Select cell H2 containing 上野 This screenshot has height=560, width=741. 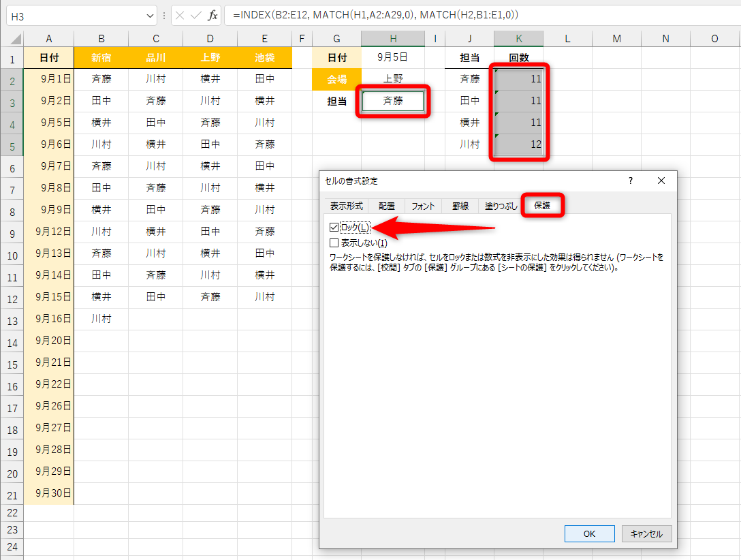click(392, 79)
